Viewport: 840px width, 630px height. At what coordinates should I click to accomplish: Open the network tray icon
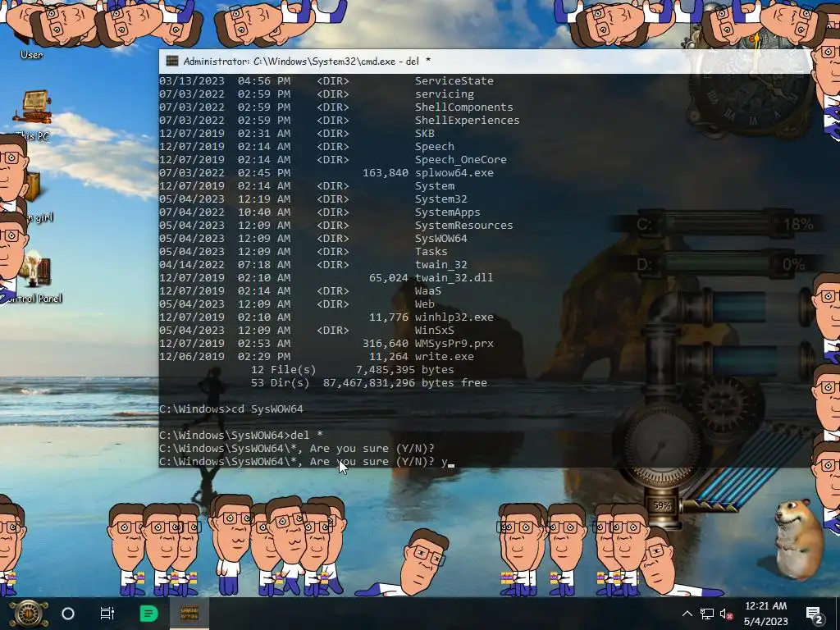tap(706, 614)
